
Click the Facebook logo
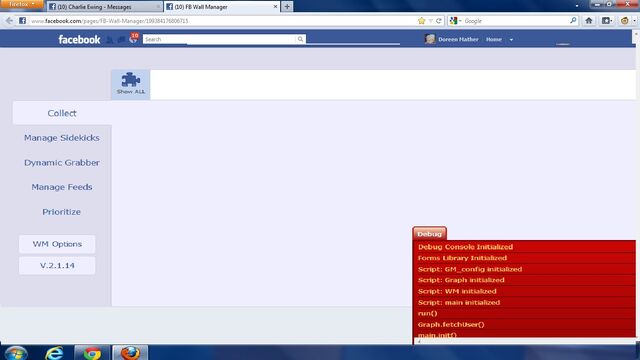(79, 40)
